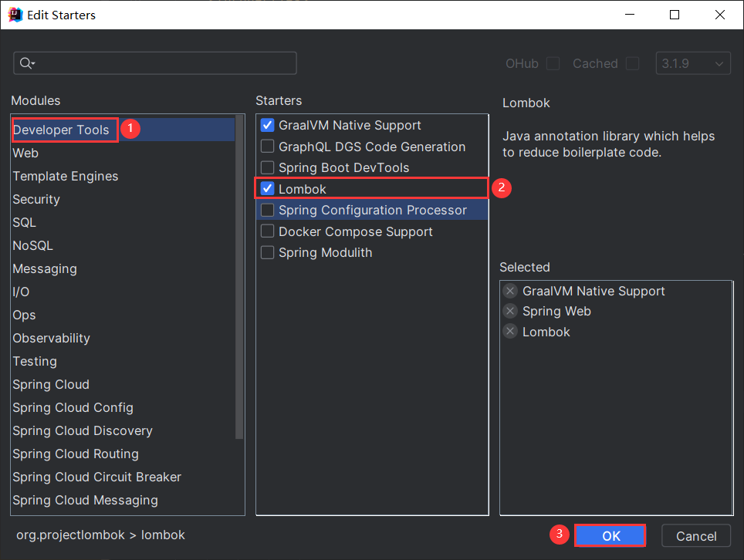Remove Lombok from Selected list
744x560 pixels.
click(x=510, y=332)
